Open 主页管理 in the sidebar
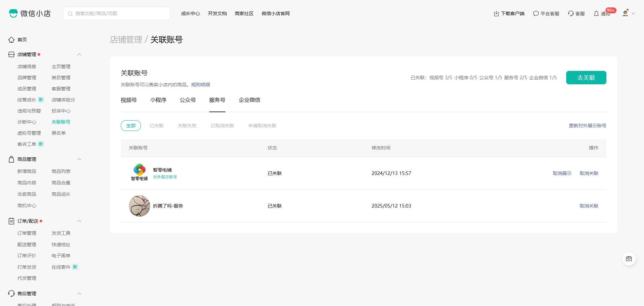Image resolution: width=644 pixels, height=306 pixels. pyautogui.click(x=61, y=67)
